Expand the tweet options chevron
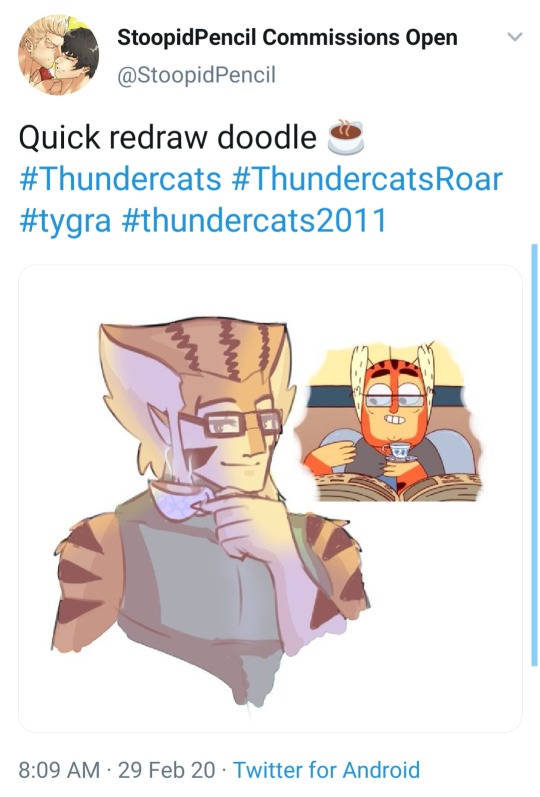 coord(515,37)
